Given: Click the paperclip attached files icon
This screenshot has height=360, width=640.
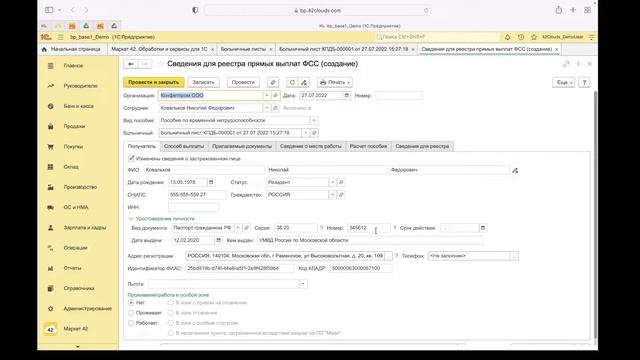Looking at the screenshot, I should (273, 82).
